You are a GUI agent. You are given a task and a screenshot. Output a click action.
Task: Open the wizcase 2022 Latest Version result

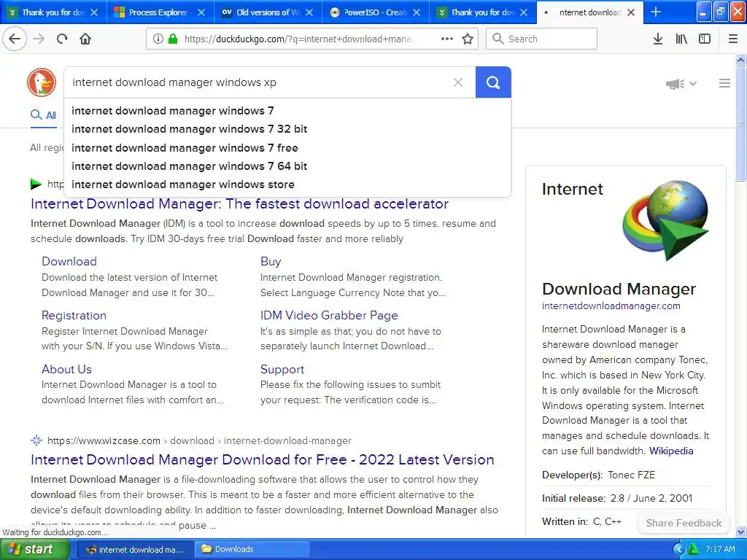click(x=263, y=459)
